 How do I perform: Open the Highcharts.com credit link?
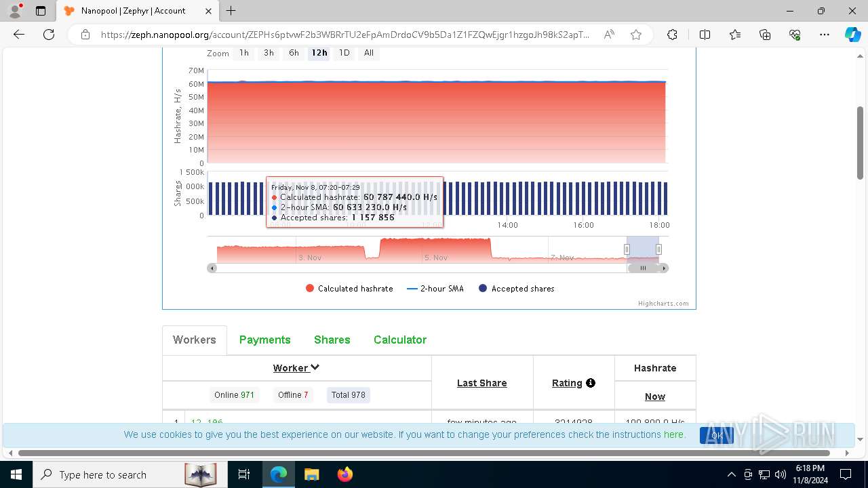point(663,304)
